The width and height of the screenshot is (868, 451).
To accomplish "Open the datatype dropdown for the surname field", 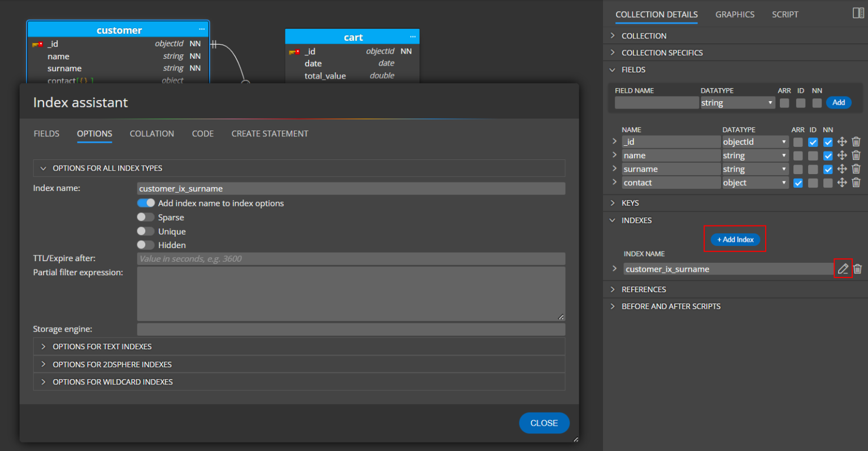I will point(784,168).
